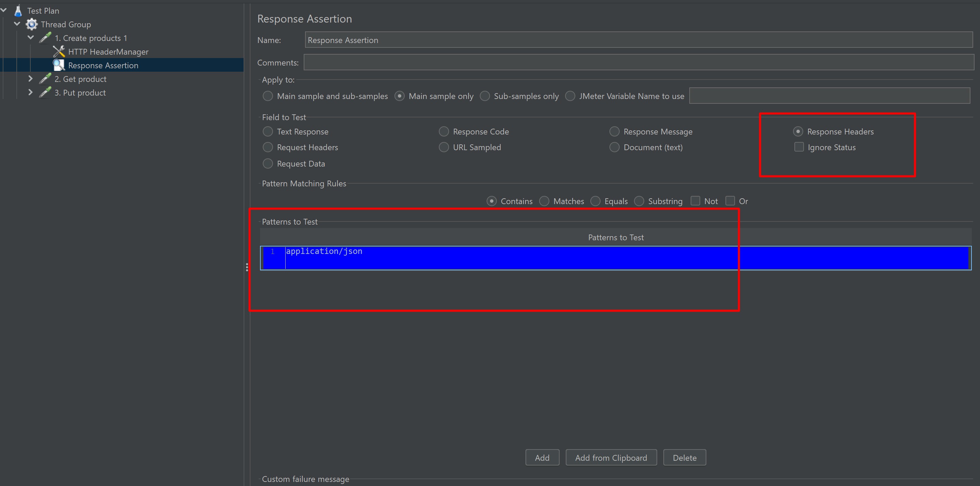This screenshot has width=980, height=486.
Task: Click the Test Plan flask icon
Action: point(18,11)
